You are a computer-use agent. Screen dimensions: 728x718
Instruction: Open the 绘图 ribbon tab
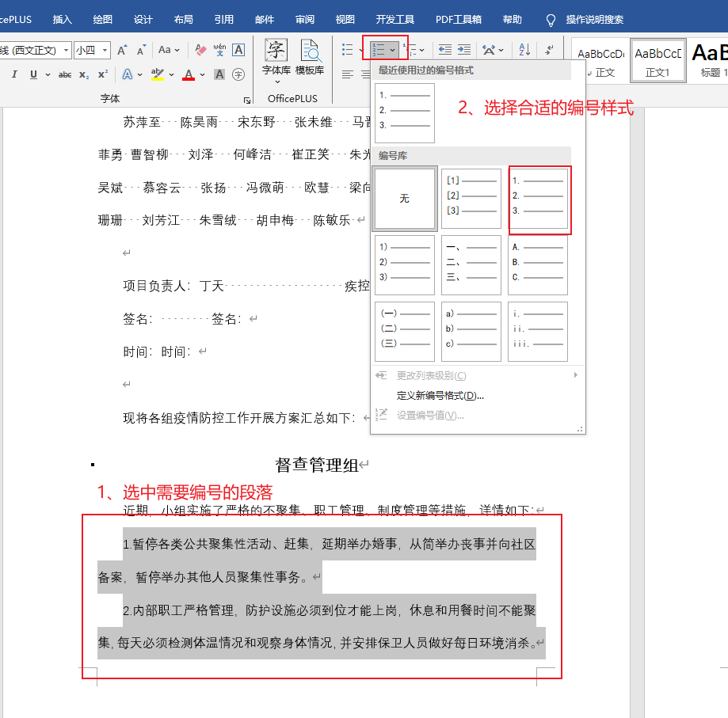103,20
